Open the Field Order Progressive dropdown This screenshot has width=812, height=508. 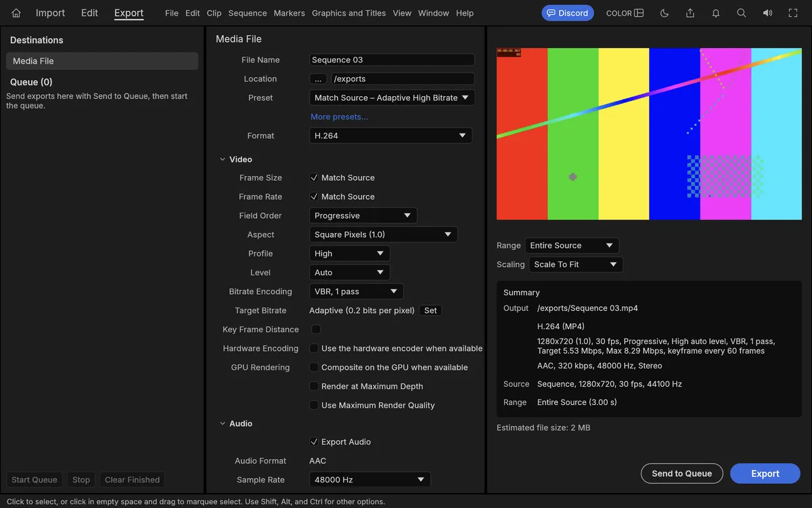coord(363,215)
